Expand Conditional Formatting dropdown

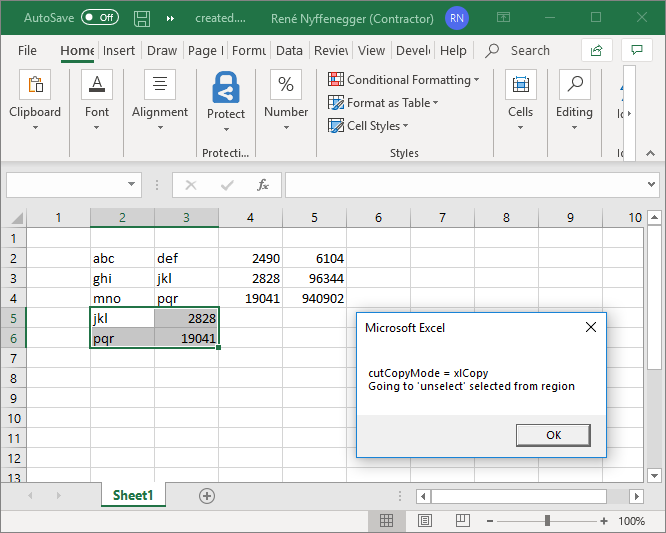pos(404,80)
